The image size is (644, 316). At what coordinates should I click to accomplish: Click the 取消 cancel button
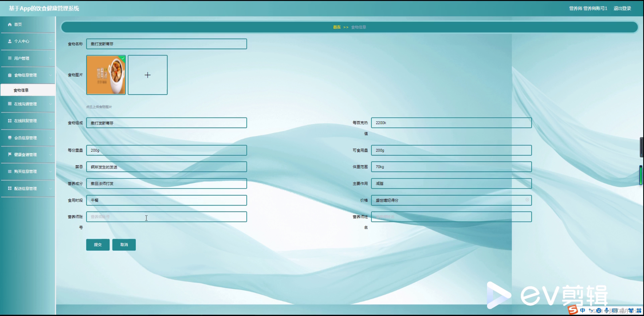point(124,245)
